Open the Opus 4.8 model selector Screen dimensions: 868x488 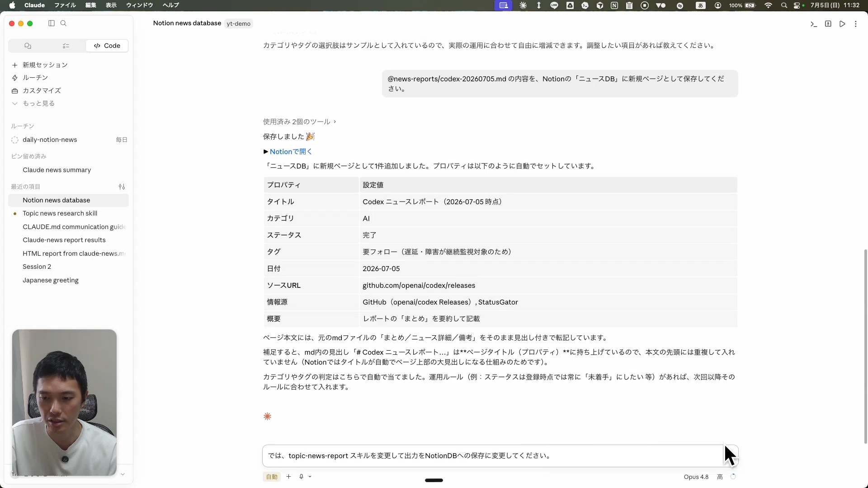[x=696, y=477]
